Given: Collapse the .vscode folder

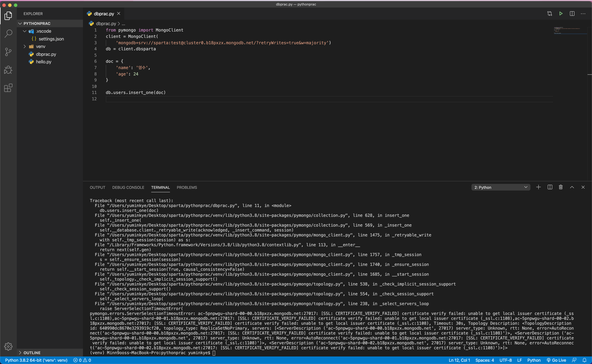Looking at the screenshot, I should pyautogui.click(x=50, y=31).
